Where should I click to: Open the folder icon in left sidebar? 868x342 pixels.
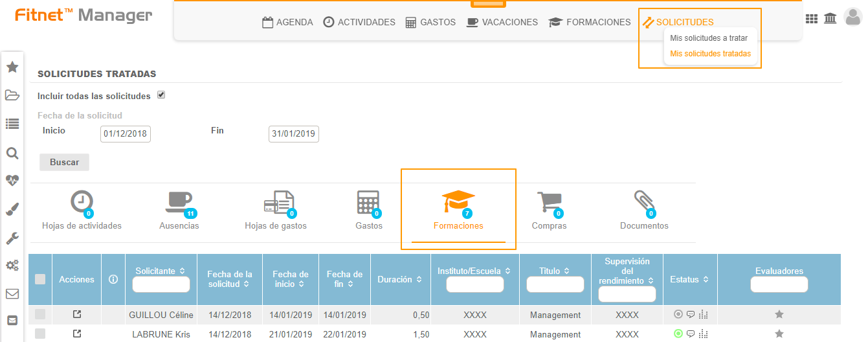(x=12, y=95)
